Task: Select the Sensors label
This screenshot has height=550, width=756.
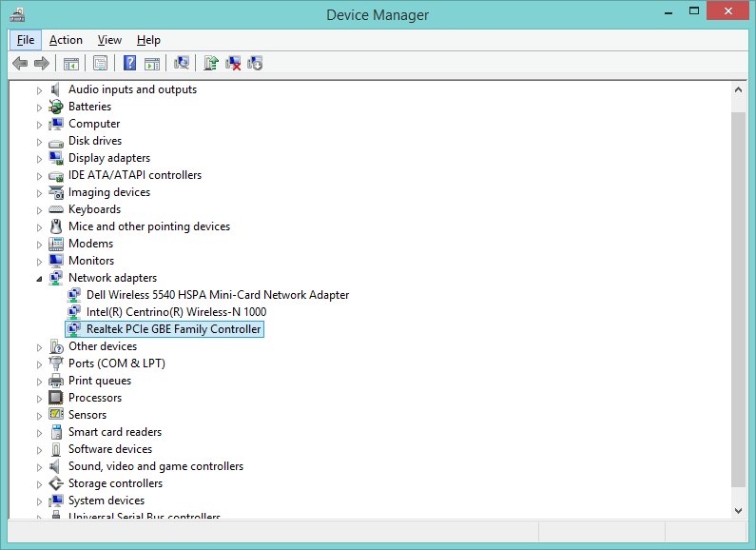Action: coord(87,415)
